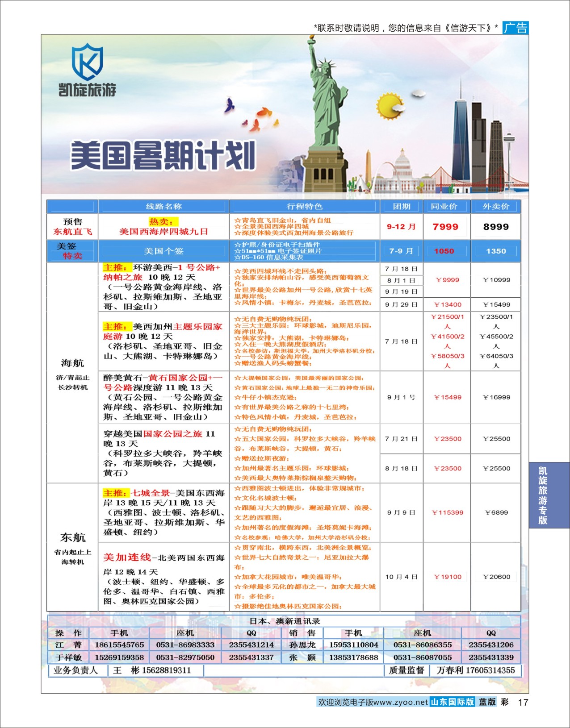Click the '¥19100' price
The image size is (570, 728).
coord(448,577)
